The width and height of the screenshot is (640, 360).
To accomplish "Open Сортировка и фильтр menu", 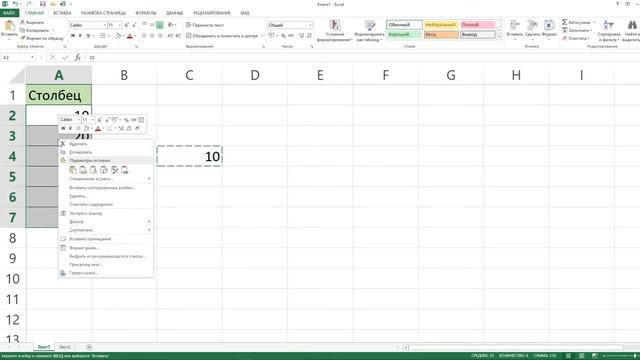I will 609,31.
